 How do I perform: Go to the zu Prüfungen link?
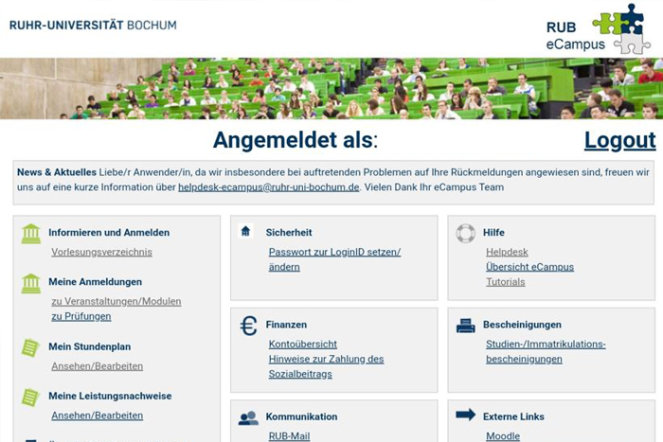[81, 316]
